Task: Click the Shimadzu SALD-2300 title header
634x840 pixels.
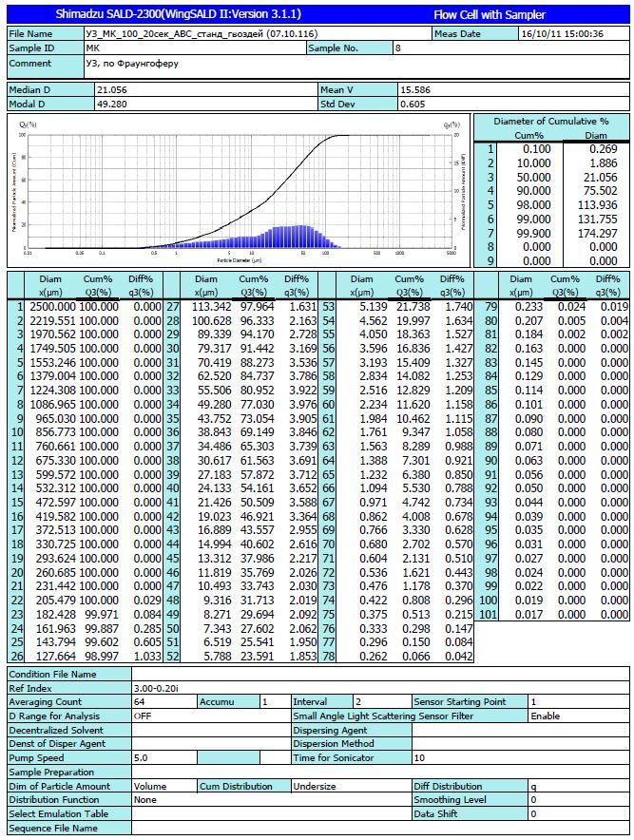Action: [179, 14]
